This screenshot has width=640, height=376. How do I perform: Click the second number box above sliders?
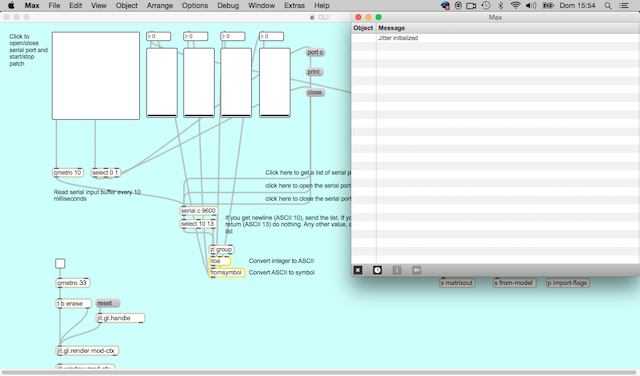pos(196,36)
